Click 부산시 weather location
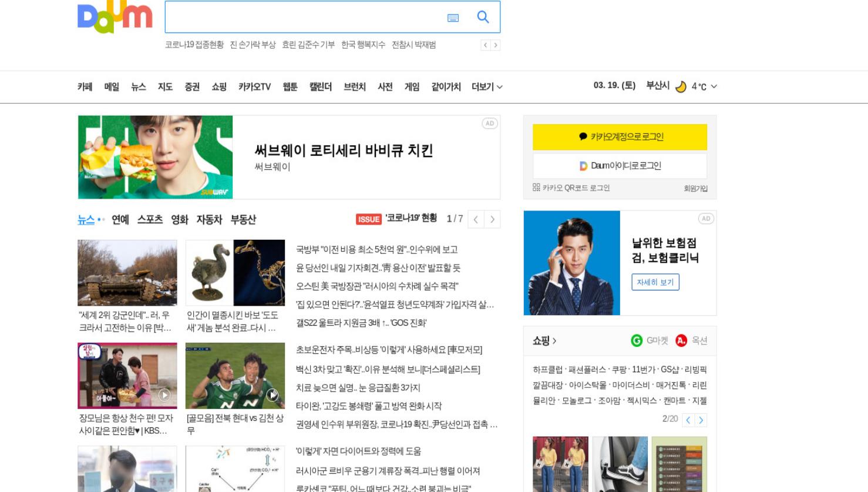Screen dimensions: 868x492 [x=658, y=86]
